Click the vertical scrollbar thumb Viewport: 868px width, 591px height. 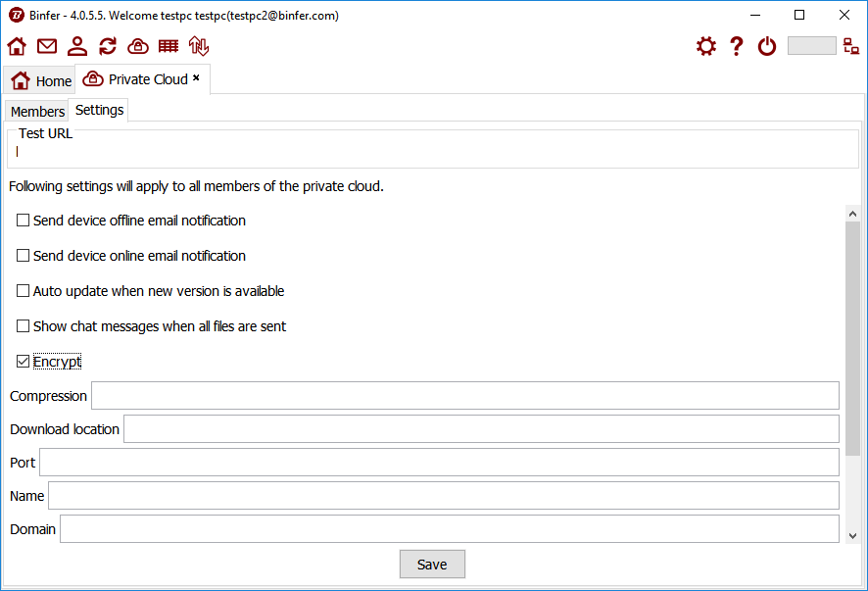pyautogui.click(x=852, y=338)
